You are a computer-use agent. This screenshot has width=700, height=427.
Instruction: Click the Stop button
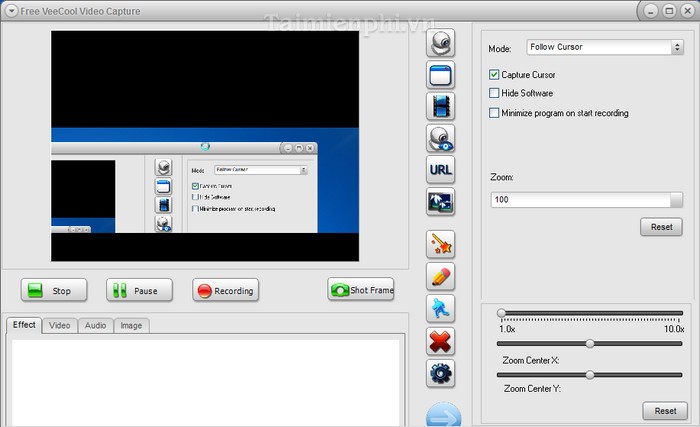(x=54, y=290)
